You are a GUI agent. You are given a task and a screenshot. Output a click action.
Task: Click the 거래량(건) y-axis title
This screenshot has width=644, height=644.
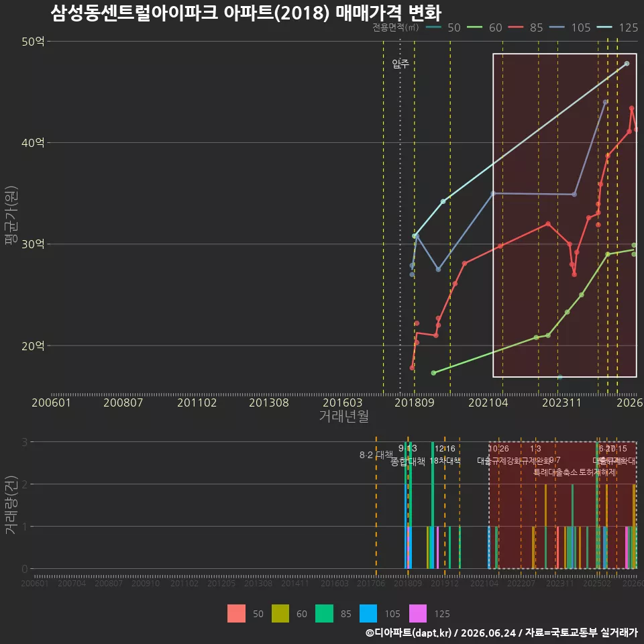tap(11, 504)
